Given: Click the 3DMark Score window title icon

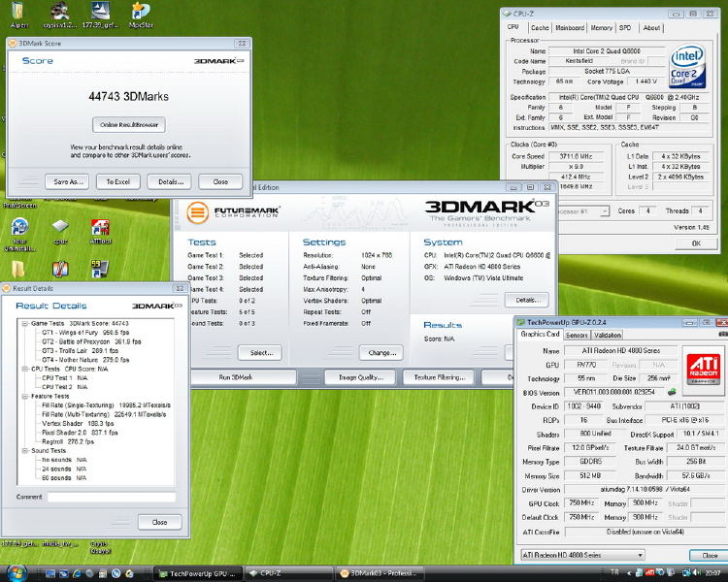Looking at the screenshot, I should pyautogui.click(x=12, y=43).
